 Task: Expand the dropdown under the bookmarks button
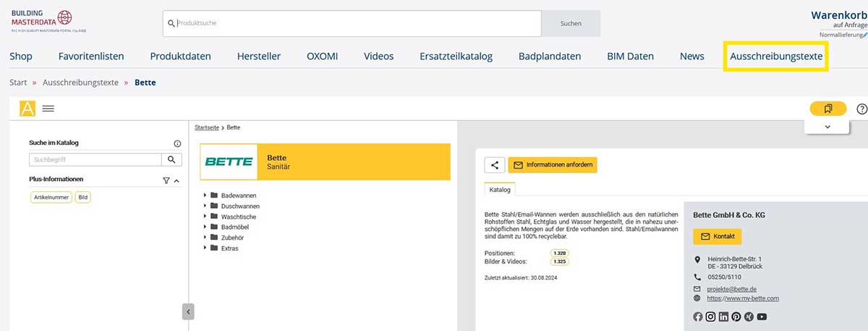point(827,127)
